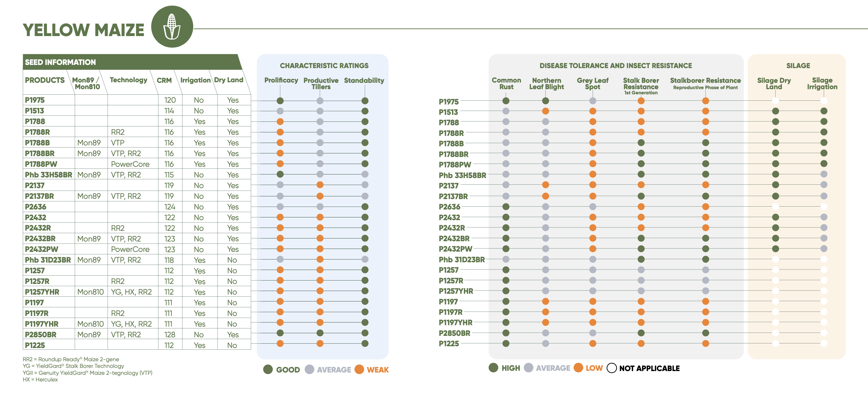Viewport: 868px width, 393px height.
Task: Click the CRM column header
Action: point(164,81)
